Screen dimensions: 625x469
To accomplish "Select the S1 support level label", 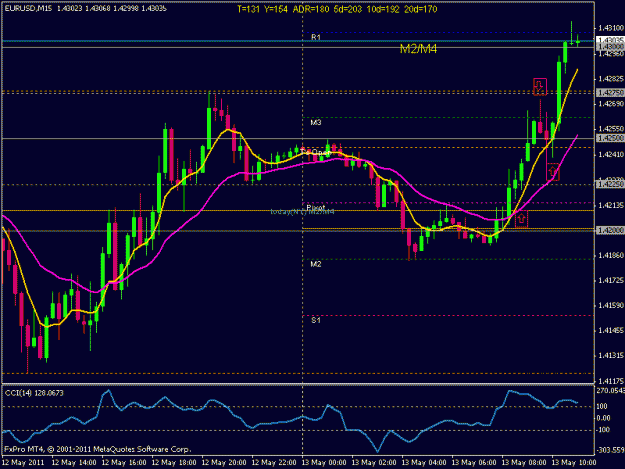I will point(316,320).
